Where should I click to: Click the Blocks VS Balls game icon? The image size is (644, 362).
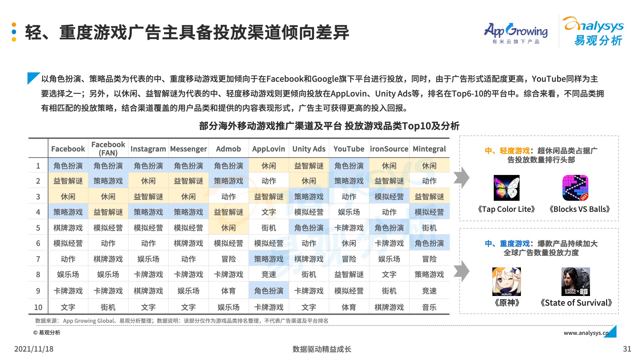(575, 188)
